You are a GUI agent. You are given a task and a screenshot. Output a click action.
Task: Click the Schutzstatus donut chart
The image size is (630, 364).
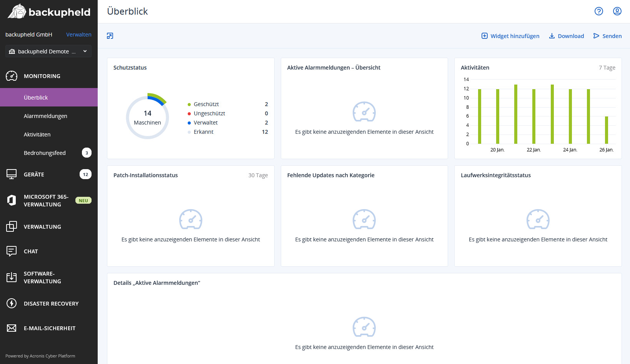pyautogui.click(x=147, y=117)
